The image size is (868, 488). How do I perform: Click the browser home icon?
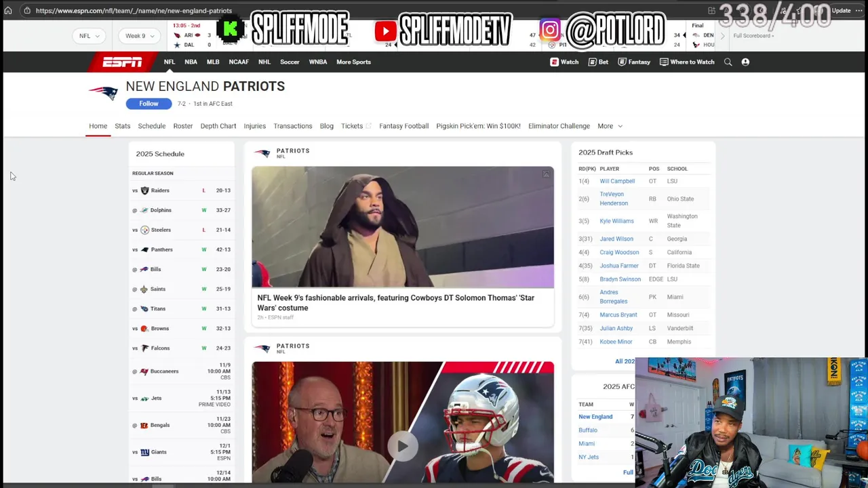tap(8, 10)
